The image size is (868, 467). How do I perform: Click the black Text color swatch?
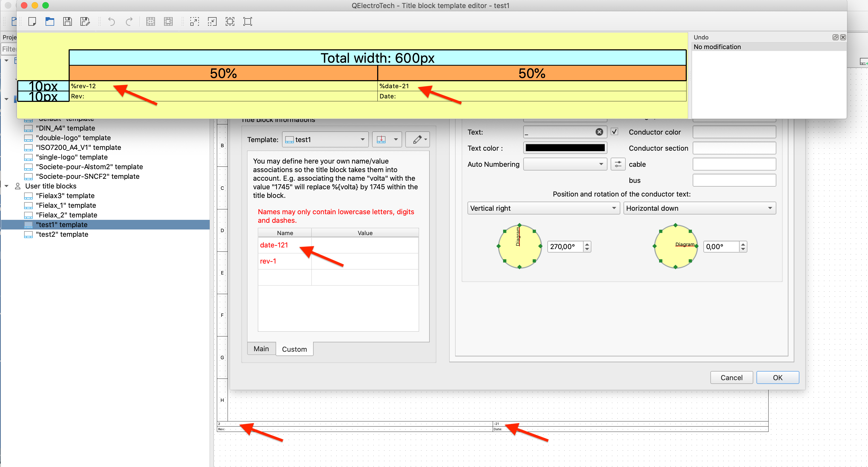(x=565, y=148)
